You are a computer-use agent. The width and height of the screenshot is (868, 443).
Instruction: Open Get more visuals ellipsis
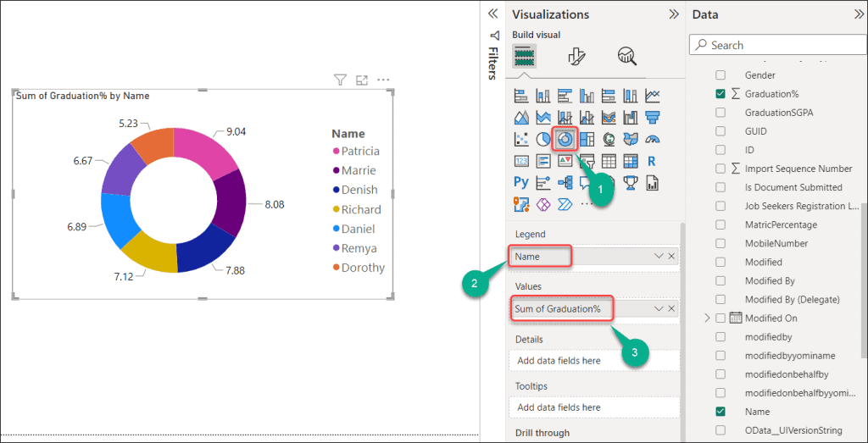coord(587,205)
